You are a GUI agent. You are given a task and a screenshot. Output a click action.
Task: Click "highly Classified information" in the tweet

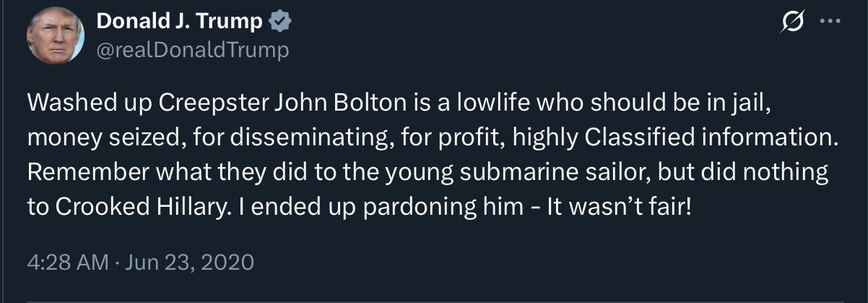pos(677,137)
